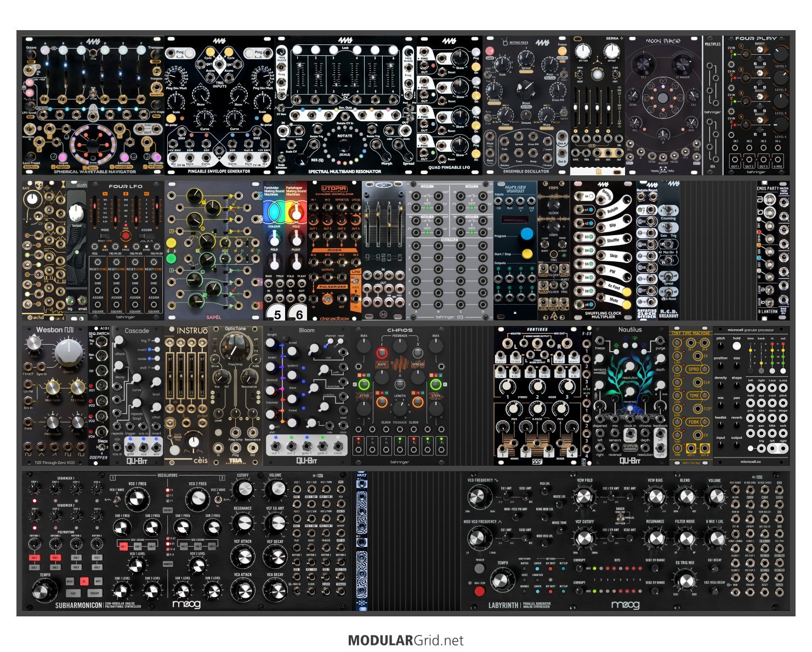
Task: Select the Subharmonicon VCA DECAY knob
Action: (275, 590)
